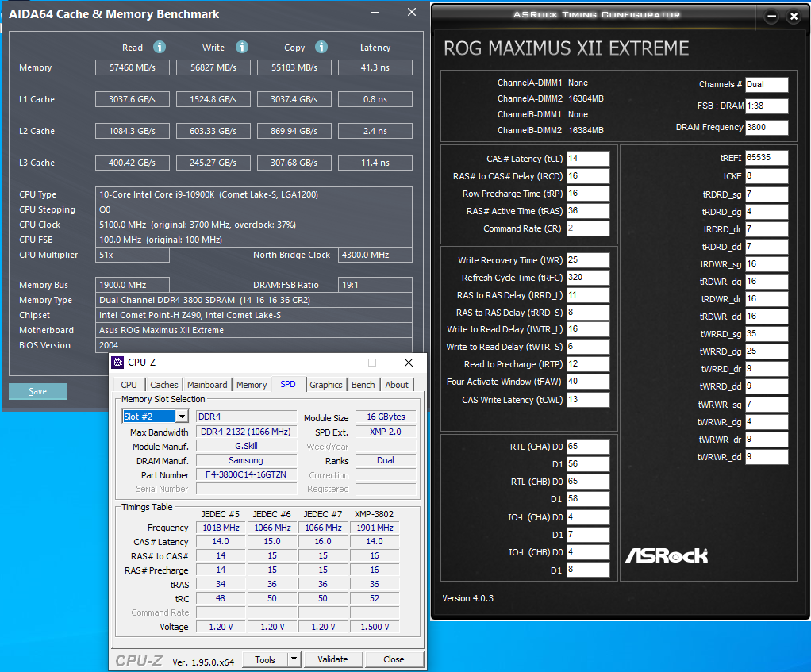Image resolution: width=811 pixels, height=672 pixels.
Task: Open the Graphics tab in CPU-Z
Action: [326, 385]
